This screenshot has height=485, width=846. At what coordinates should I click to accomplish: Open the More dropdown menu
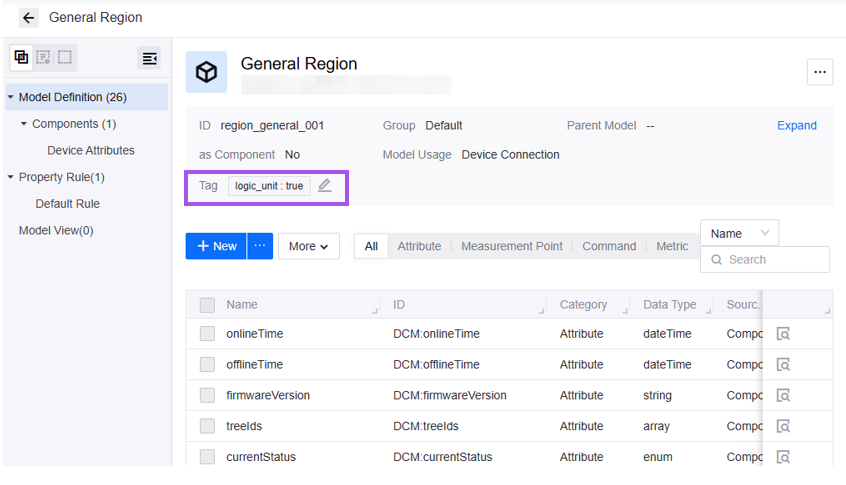[308, 246]
